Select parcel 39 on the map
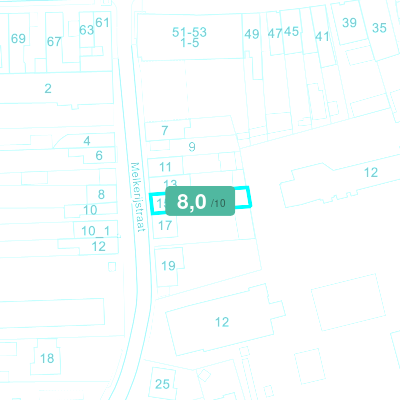400x400 pixels. point(349,23)
